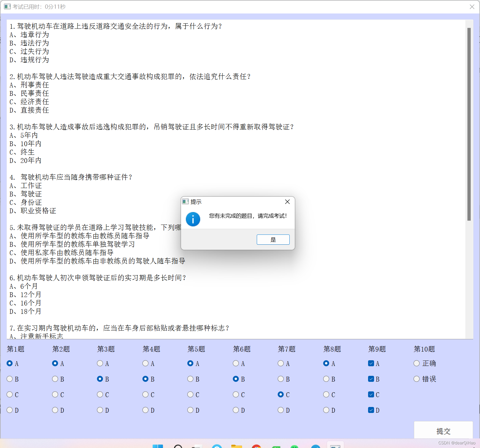Click the exam window title icon

pos(7,7)
